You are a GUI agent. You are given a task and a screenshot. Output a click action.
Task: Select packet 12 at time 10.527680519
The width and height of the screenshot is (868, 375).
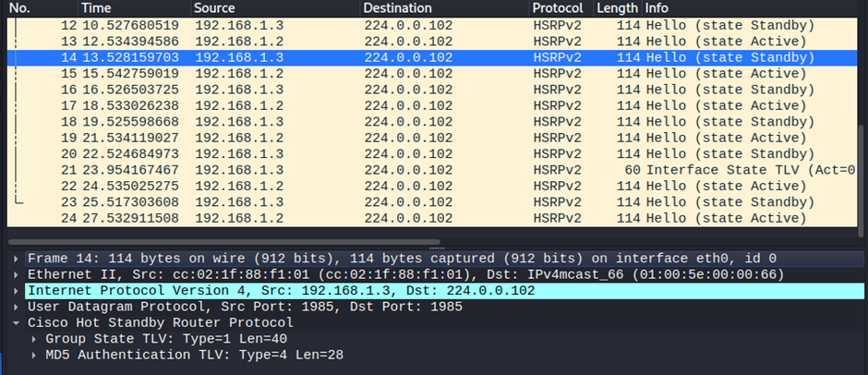point(432,26)
